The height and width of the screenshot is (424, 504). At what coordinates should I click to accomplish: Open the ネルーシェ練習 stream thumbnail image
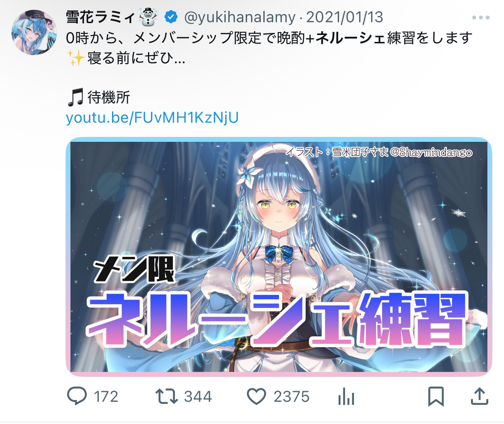[x=279, y=257]
